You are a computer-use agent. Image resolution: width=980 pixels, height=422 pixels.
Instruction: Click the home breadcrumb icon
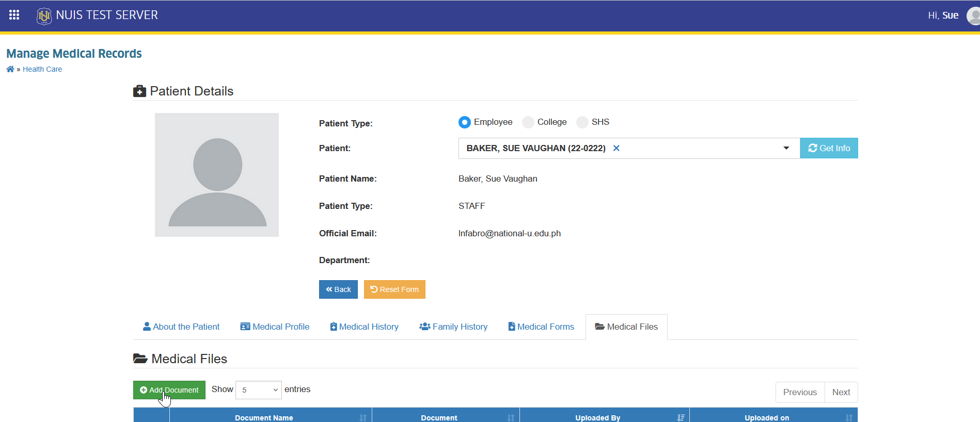coord(10,69)
